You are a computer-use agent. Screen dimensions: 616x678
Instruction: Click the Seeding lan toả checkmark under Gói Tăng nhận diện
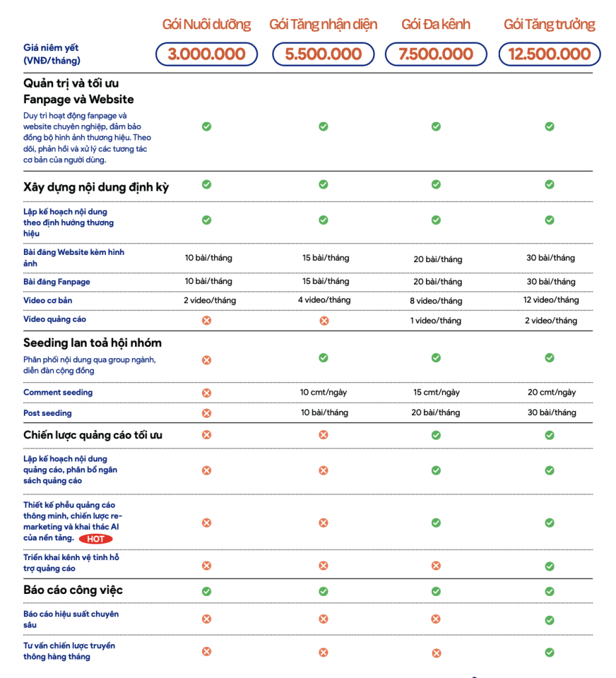point(323,358)
